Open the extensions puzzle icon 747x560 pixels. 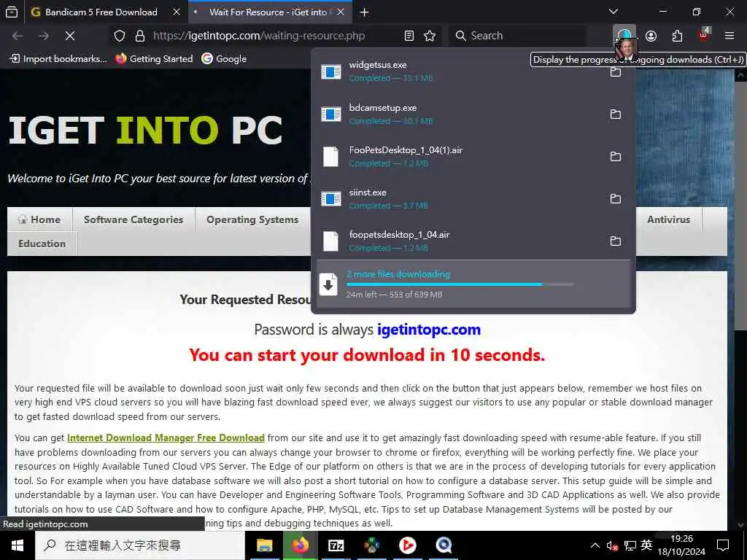click(677, 36)
